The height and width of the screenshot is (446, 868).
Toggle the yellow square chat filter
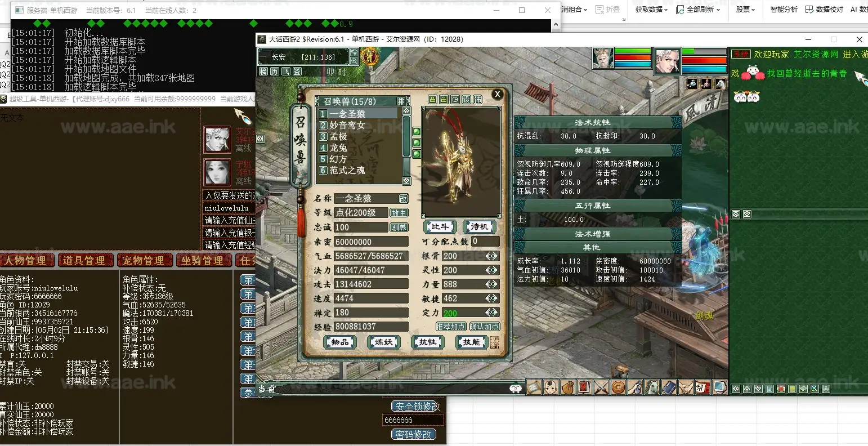792,389
